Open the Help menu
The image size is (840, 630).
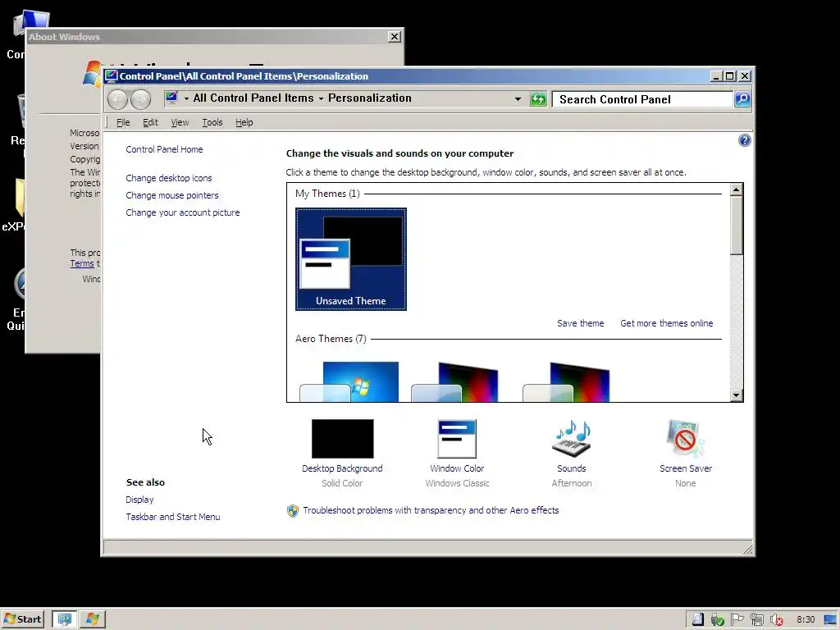pyautogui.click(x=244, y=123)
